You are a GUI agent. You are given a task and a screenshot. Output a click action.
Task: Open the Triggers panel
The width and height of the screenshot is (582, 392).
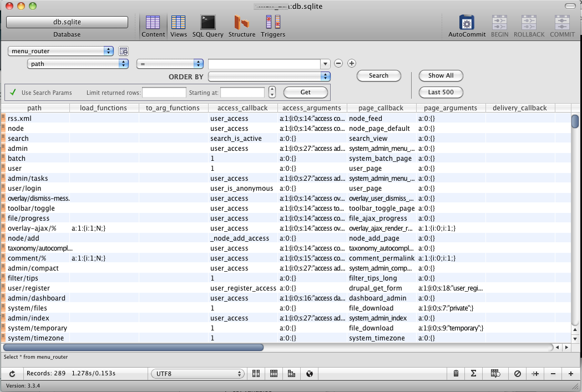click(x=273, y=26)
